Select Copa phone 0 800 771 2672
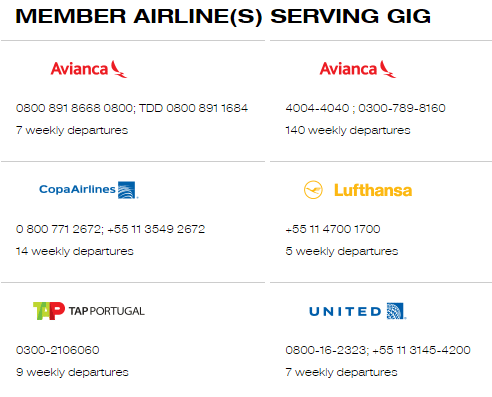 [x=58, y=229]
